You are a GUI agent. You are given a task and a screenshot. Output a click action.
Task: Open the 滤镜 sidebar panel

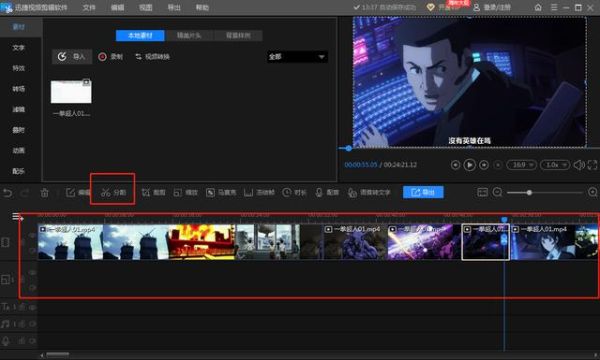[x=18, y=109]
